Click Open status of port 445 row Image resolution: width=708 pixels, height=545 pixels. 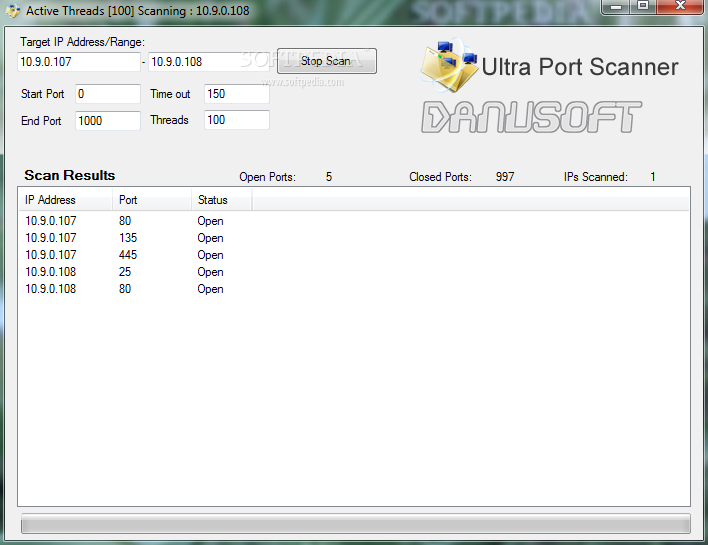tap(210, 256)
